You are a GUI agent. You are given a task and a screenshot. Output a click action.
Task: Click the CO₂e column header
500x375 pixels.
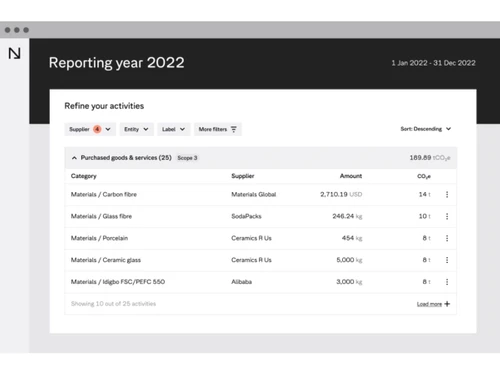coord(424,176)
